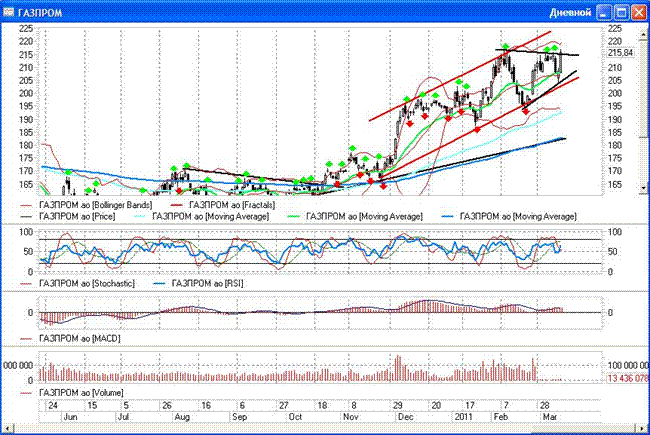Click the price chart's vertical scrollbar down arrow
The width and height of the screenshot is (650, 435).
click(643, 189)
